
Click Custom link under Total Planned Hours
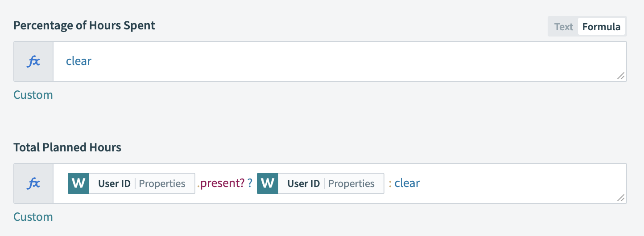click(33, 217)
